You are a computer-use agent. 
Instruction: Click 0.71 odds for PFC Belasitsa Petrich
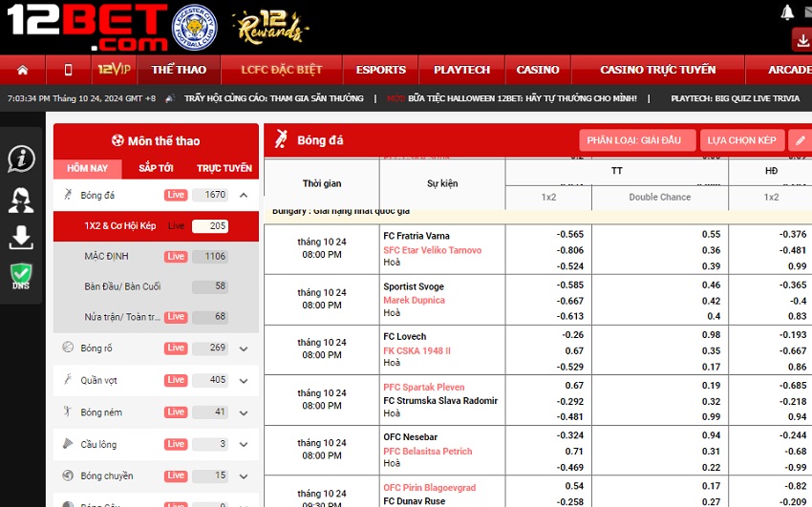click(x=574, y=452)
